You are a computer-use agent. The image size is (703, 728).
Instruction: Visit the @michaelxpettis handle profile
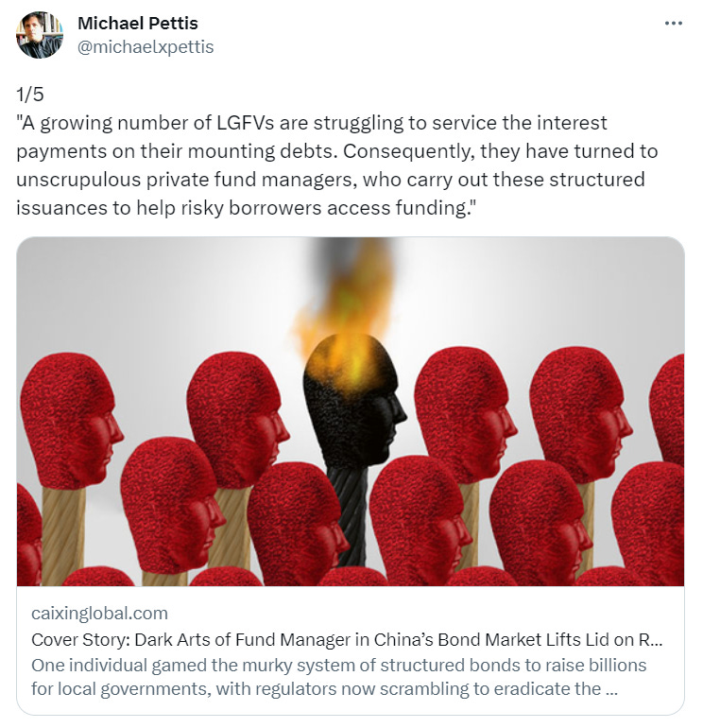coord(146,47)
